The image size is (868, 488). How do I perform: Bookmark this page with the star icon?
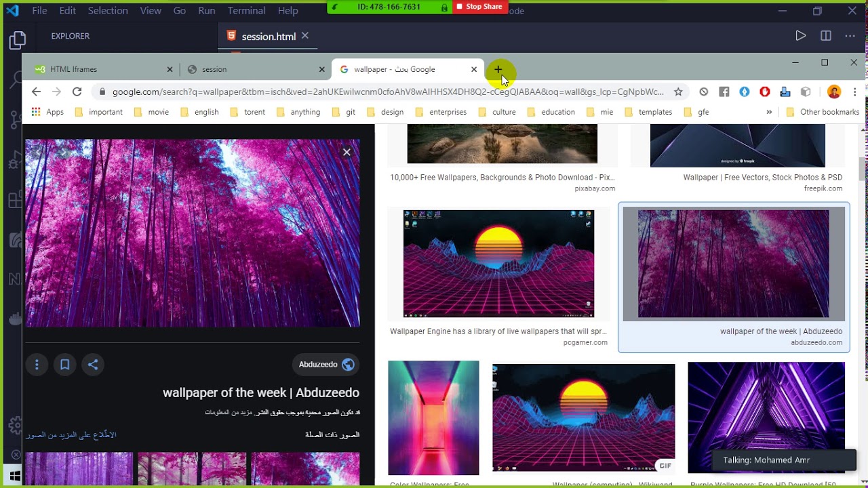[x=678, y=91]
